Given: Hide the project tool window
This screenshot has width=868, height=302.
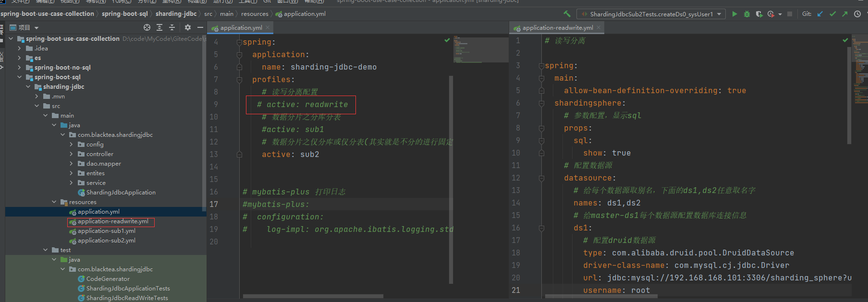Looking at the screenshot, I should point(200,27).
